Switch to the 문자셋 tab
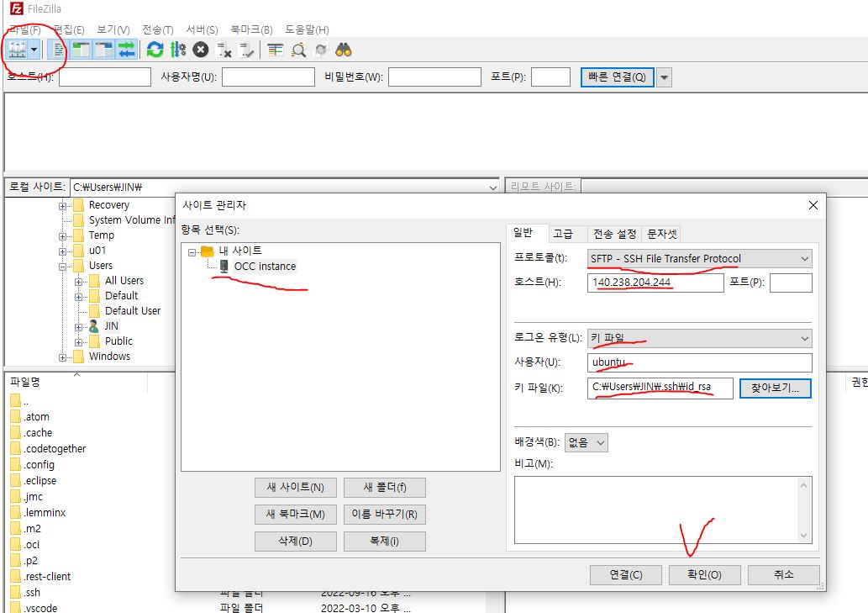 661,234
